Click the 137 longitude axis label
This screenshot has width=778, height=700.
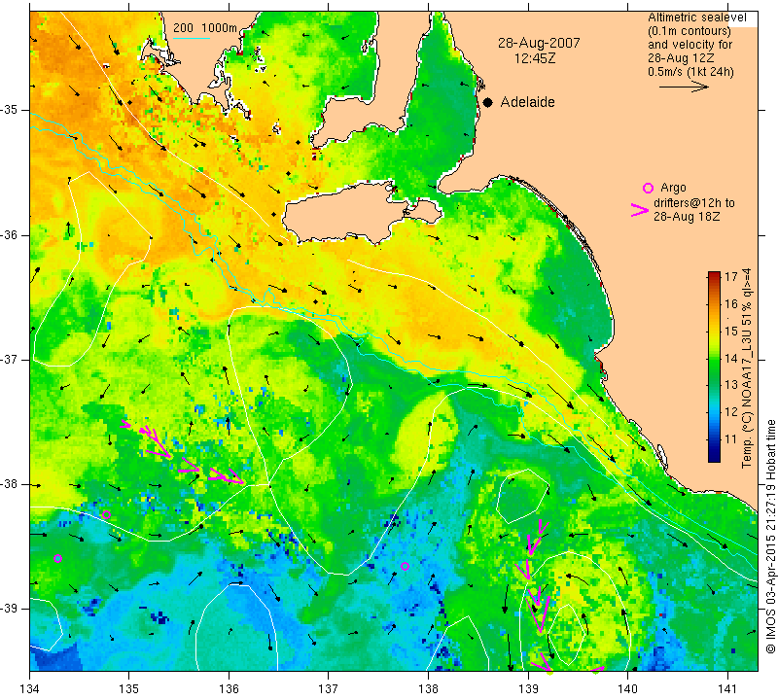[x=328, y=689]
